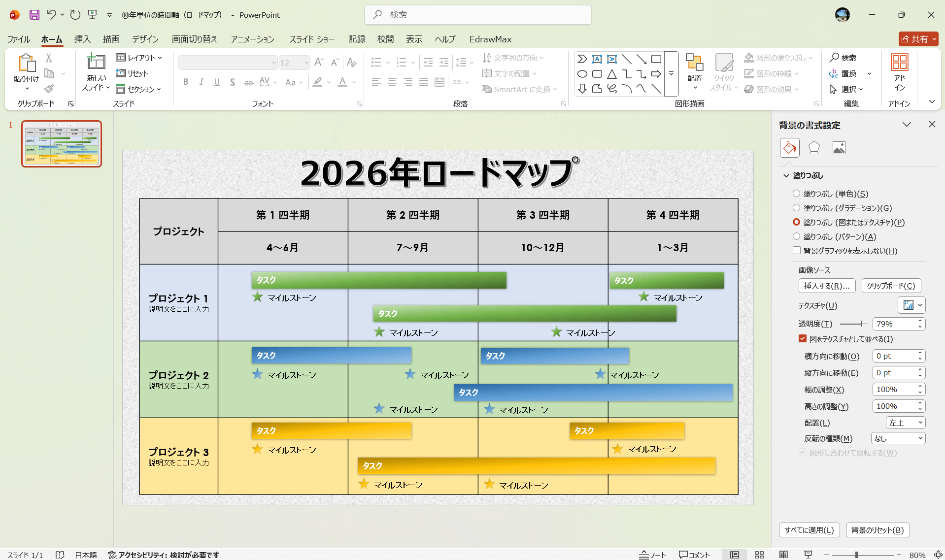Uncheck 図をテクスチャとして並べる option

[803, 338]
